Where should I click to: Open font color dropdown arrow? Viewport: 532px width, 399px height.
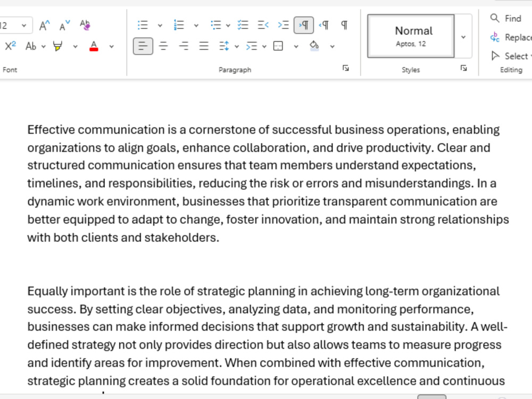(x=111, y=46)
